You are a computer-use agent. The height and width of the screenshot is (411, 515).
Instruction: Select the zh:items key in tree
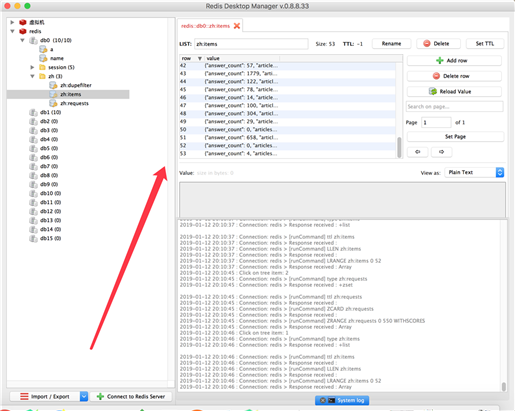(68, 94)
